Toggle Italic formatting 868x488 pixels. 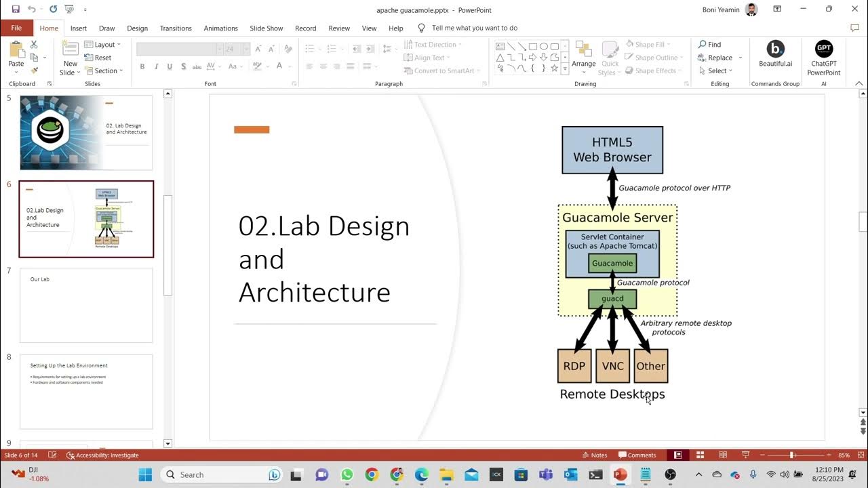point(156,66)
